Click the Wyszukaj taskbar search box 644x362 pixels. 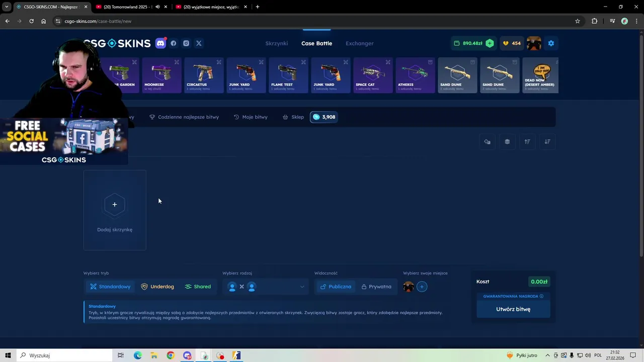[x=64, y=355]
